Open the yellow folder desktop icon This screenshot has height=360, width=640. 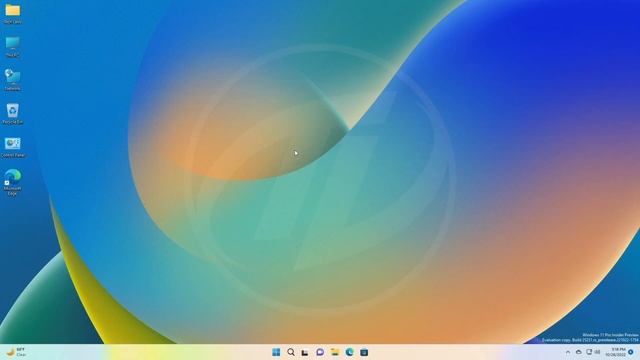13,13
